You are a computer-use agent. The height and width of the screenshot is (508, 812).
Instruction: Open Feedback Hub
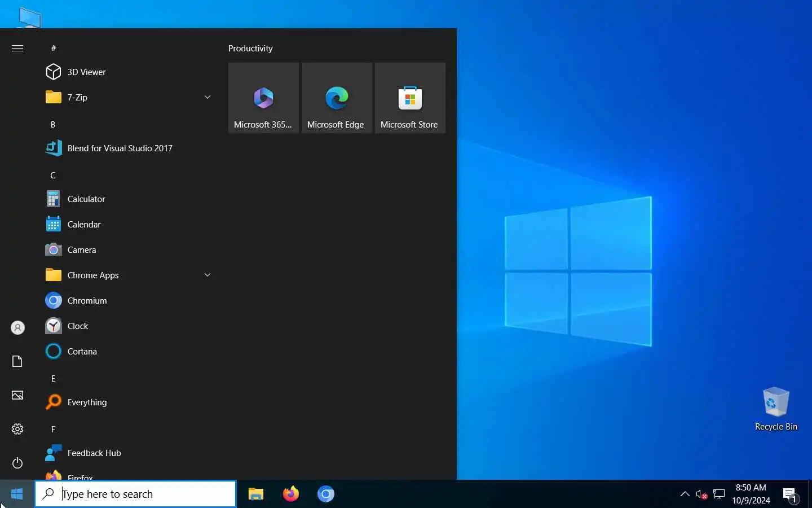129,453
